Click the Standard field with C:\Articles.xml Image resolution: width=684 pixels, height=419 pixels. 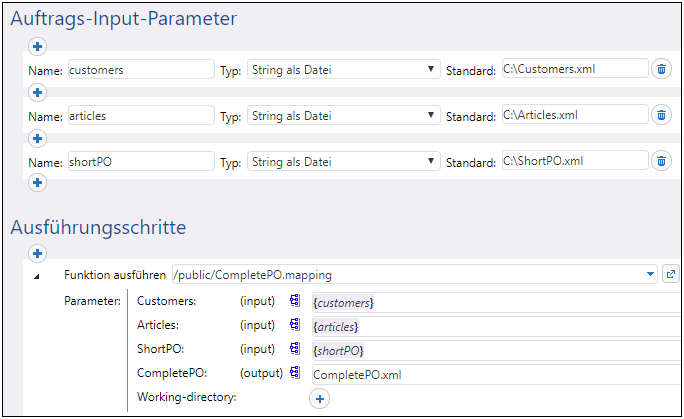coord(574,115)
